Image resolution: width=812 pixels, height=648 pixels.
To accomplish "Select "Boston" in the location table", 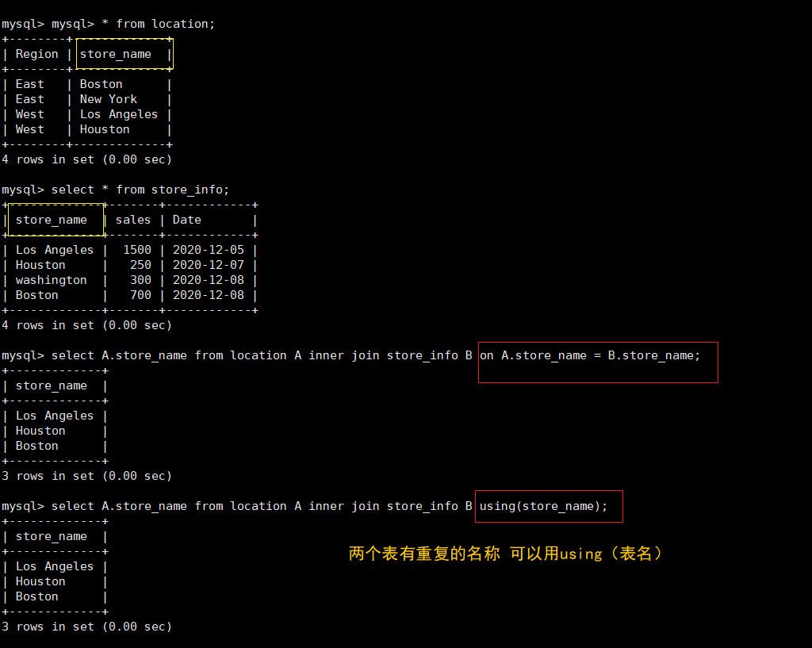I will point(101,84).
